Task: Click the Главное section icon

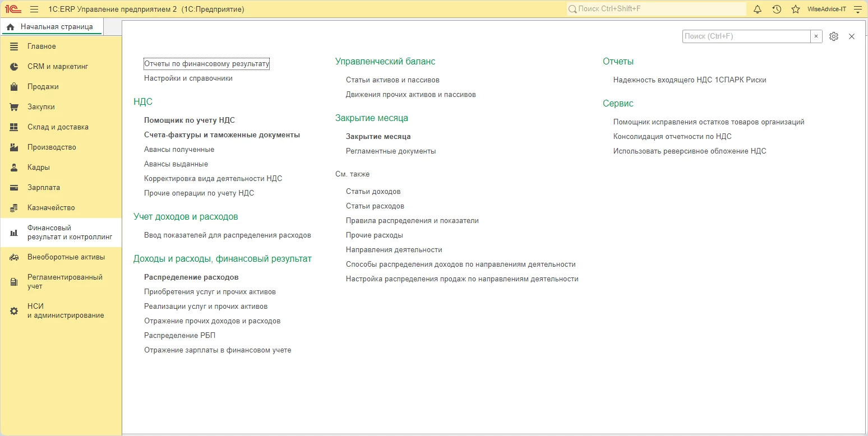Action: (x=14, y=47)
